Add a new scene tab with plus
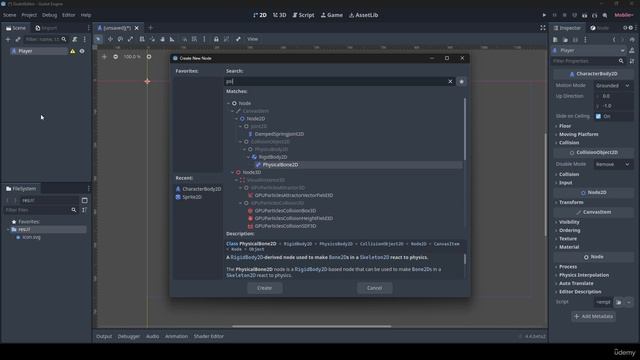This screenshot has height=360, width=640. (150, 28)
